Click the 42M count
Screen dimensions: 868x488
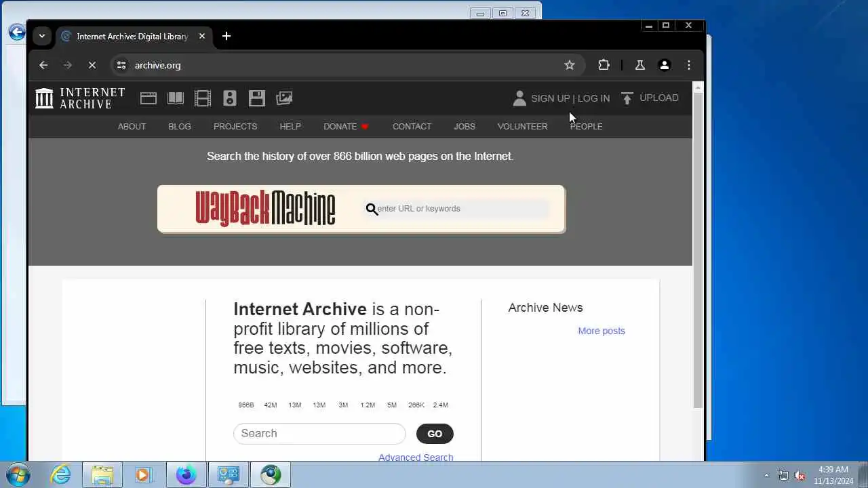(x=271, y=405)
